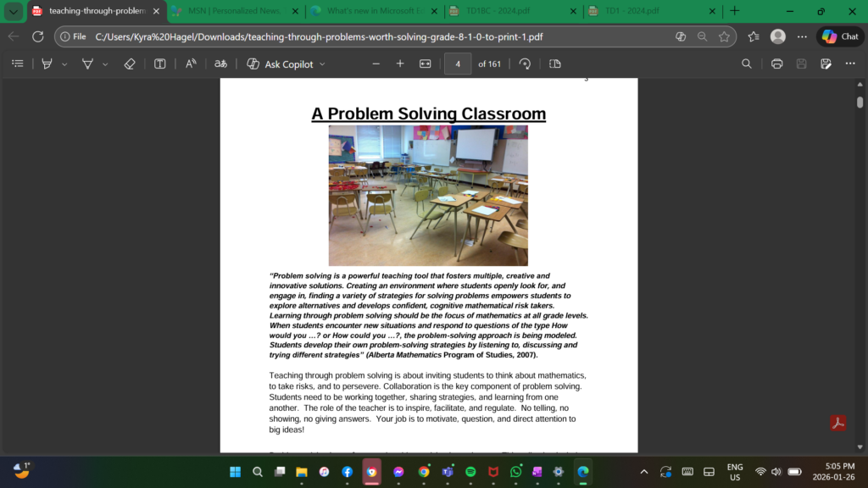Rotate the PDF page
The image size is (868, 488).
point(525,64)
